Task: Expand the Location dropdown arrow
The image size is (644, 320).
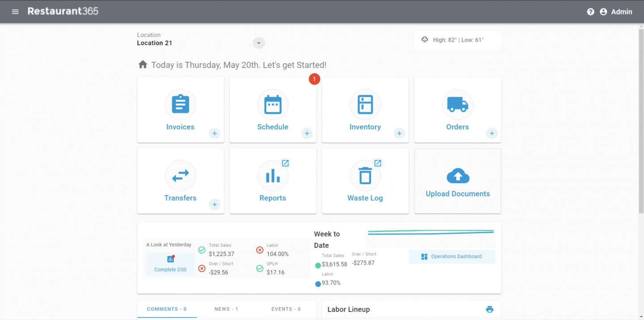Action: click(258, 43)
